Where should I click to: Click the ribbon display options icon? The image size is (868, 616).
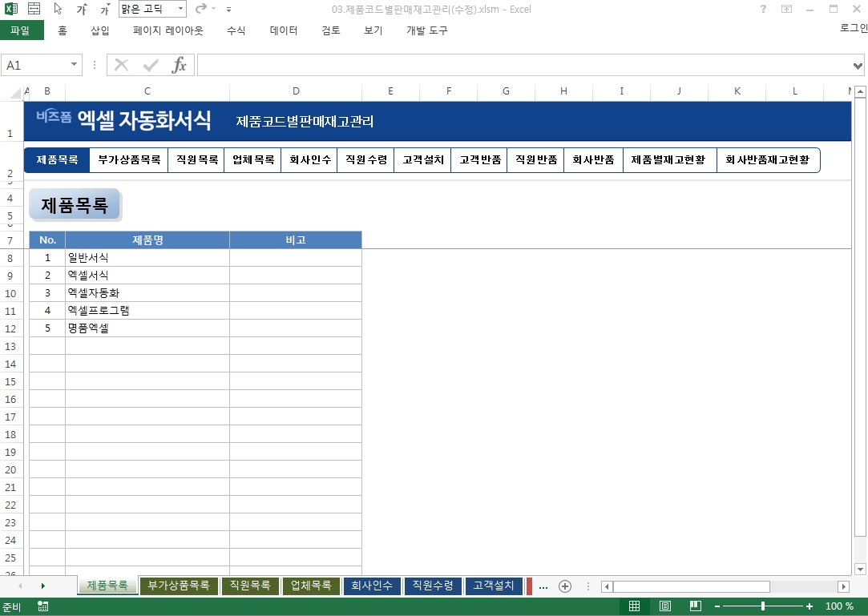point(786,9)
